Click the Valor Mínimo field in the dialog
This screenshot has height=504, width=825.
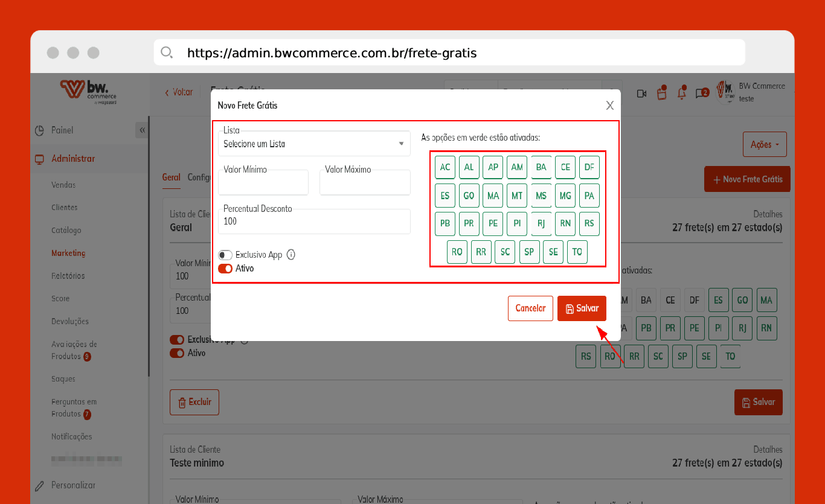coord(263,182)
